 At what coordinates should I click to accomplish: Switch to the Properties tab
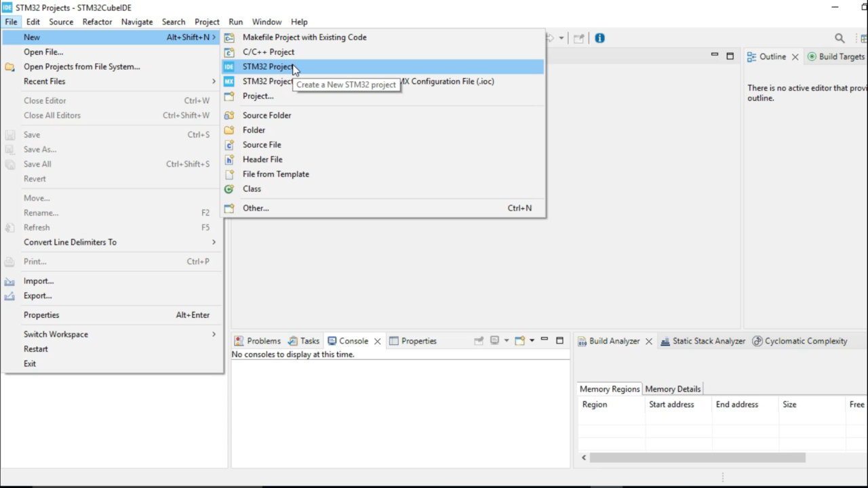tap(413, 341)
